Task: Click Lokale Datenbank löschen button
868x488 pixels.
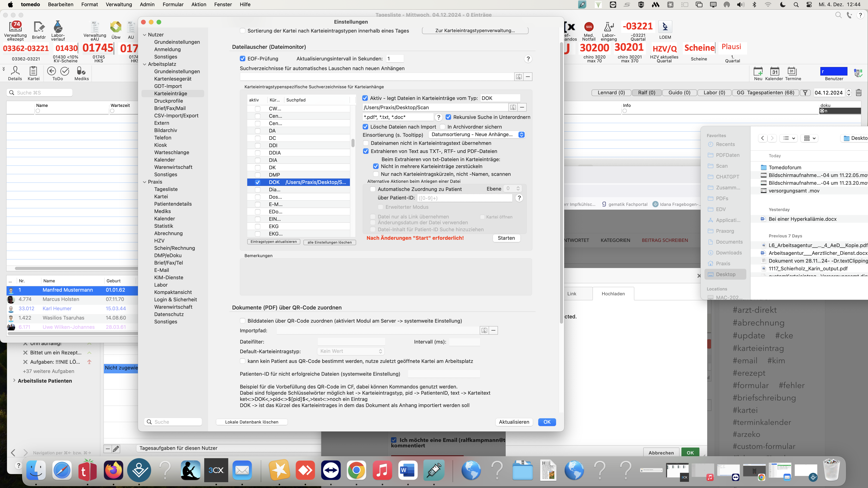Action: tap(252, 422)
